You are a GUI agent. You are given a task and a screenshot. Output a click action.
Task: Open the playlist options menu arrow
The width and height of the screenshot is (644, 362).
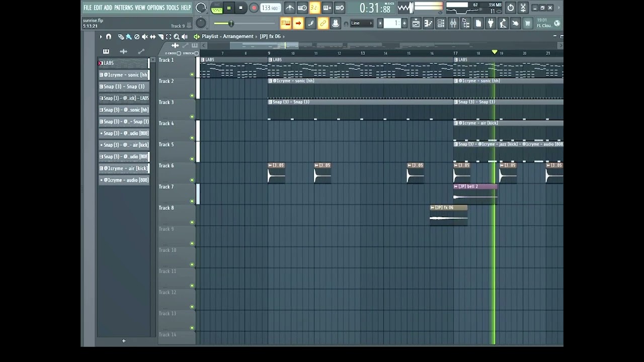tap(101, 37)
